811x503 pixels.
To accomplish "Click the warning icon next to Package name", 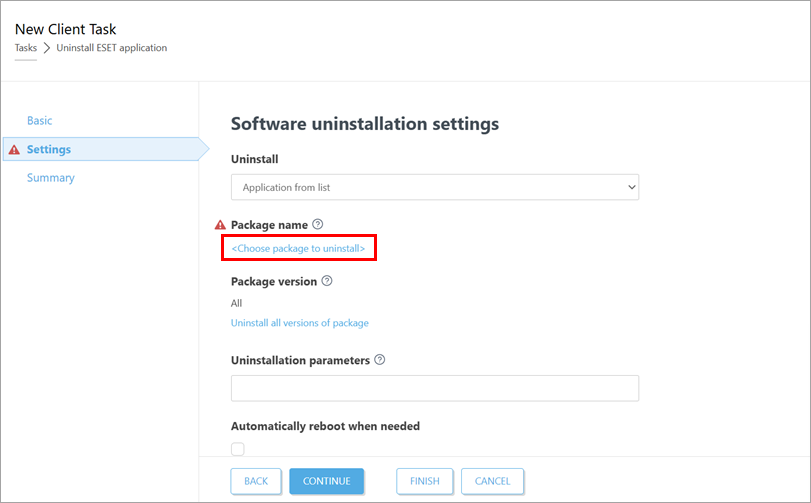I will (220, 225).
